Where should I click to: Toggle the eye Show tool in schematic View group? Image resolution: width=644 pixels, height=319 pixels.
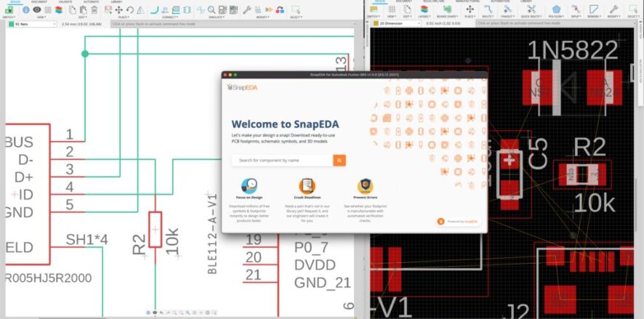pyautogui.click(x=37, y=9)
